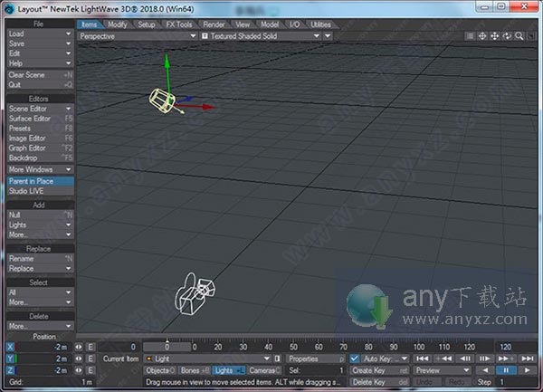
Task: Click the X position value field
Action: (x=44, y=347)
